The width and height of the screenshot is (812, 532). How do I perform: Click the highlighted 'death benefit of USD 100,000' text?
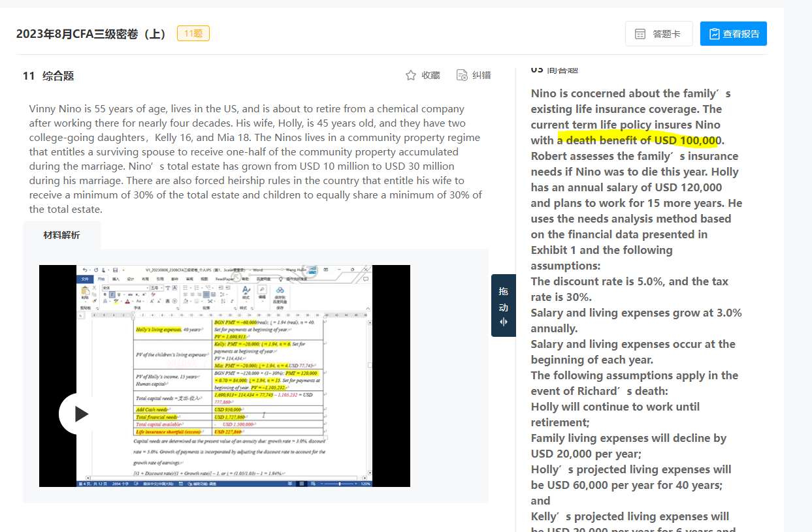pos(639,140)
